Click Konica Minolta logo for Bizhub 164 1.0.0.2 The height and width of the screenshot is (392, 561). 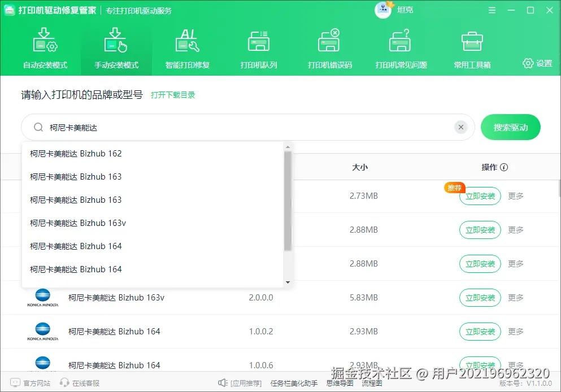click(42, 331)
